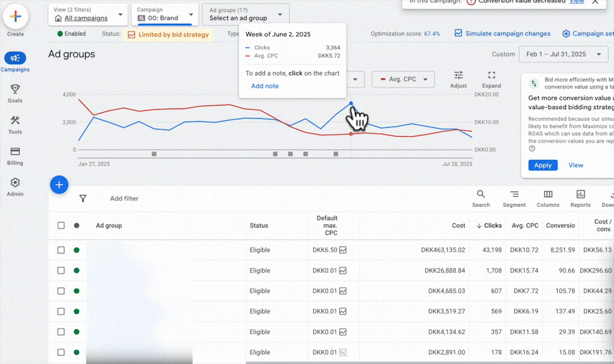Expand the chart to full view
Screen dimensions: 614x364
[x=491, y=76]
